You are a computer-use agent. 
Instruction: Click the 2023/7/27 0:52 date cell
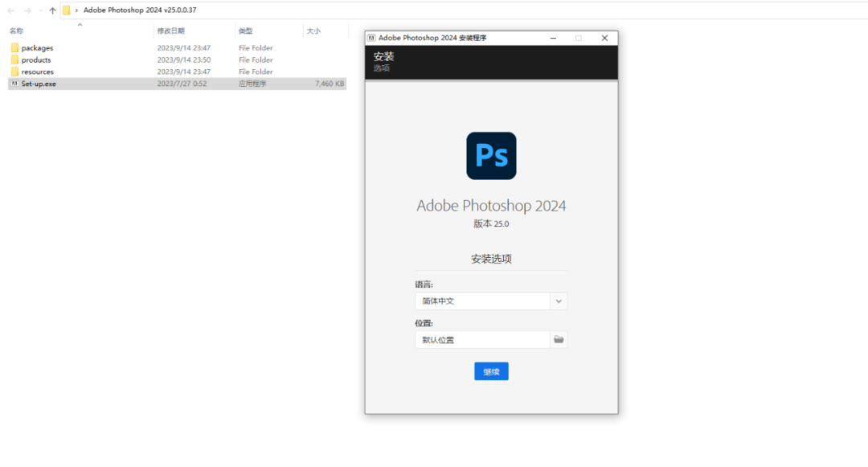pos(182,84)
